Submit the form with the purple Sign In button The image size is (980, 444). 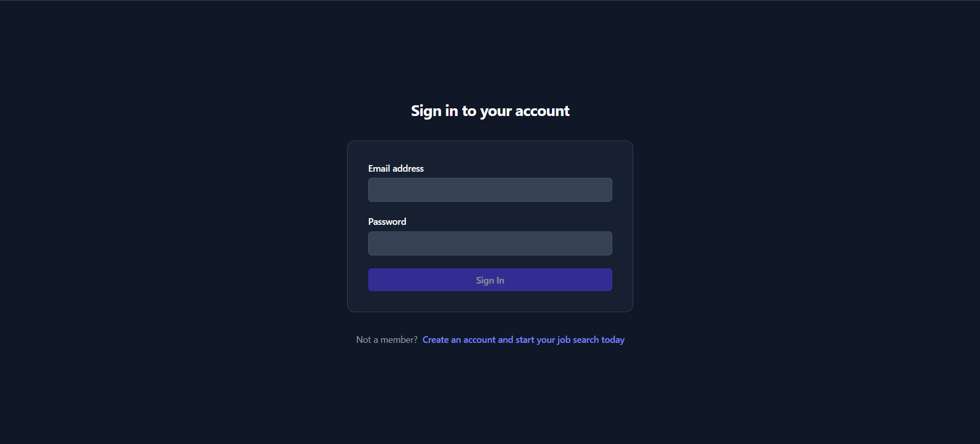point(490,280)
